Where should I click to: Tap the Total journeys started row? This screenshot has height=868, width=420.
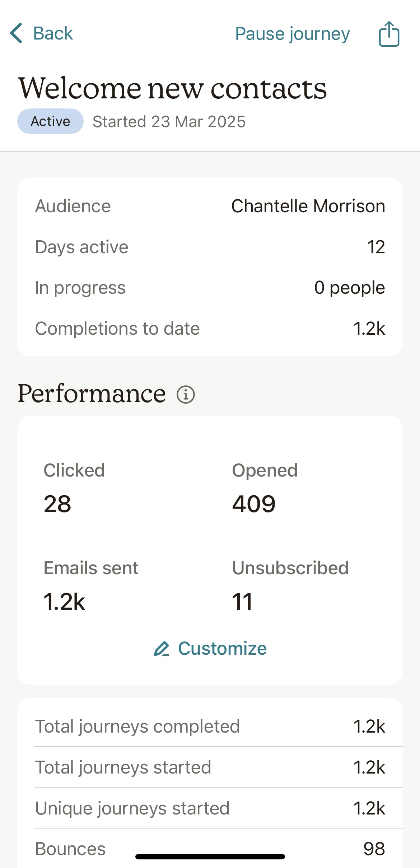[210, 767]
